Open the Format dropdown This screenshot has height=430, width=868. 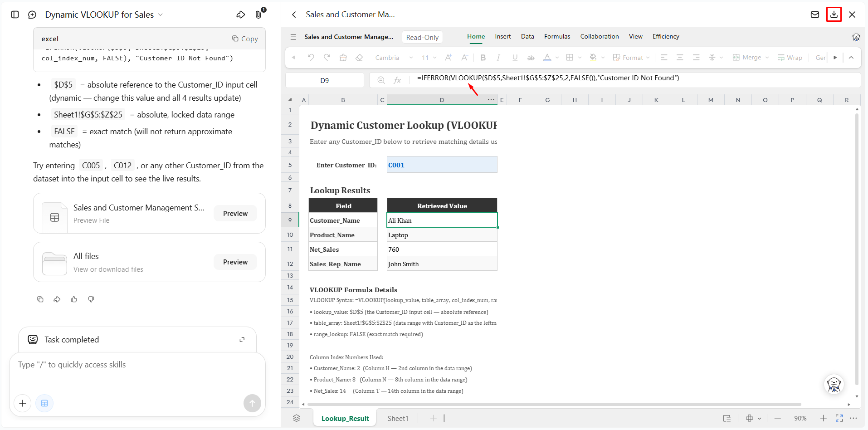(632, 58)
